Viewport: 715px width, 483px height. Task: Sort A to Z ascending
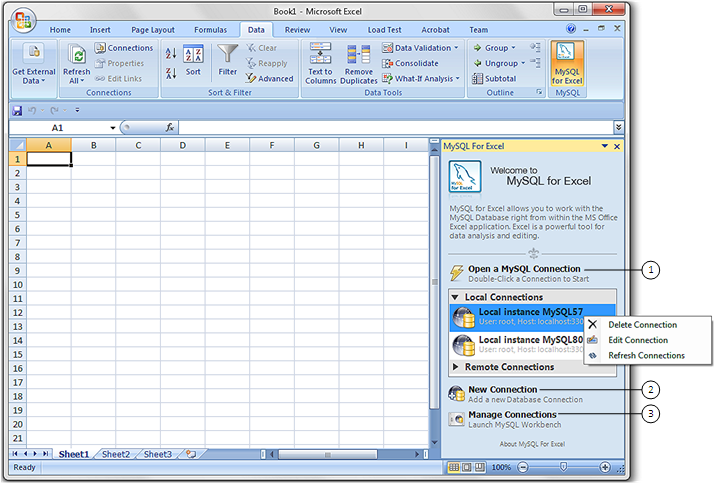(171, 53)
